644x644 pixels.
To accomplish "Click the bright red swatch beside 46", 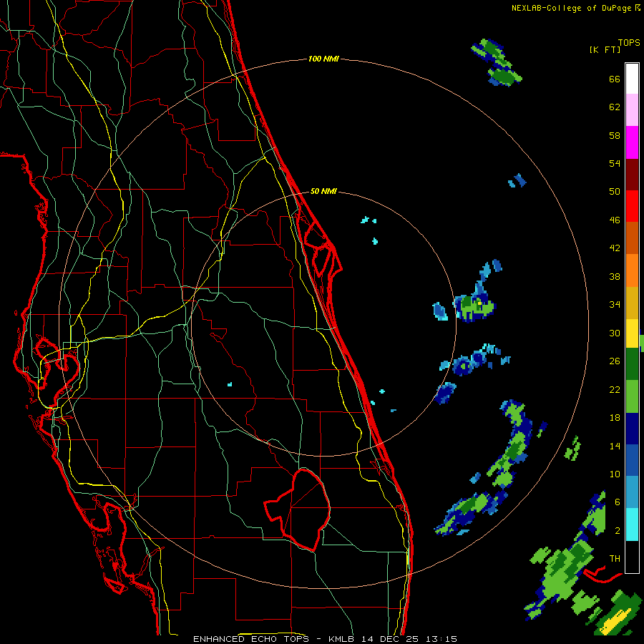I will (x=632, y=206).
